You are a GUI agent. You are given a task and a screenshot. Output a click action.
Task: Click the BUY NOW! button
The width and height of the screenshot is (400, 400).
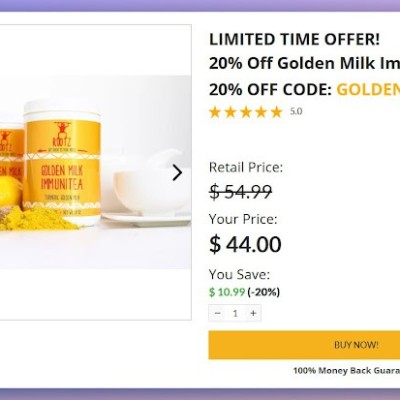coord(304,345)
